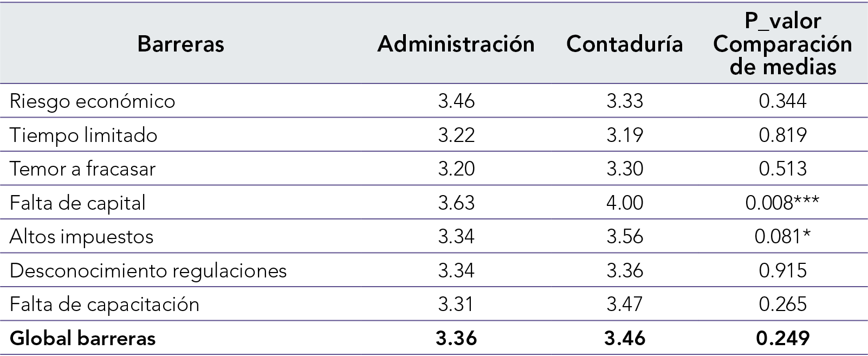Screen dimensions: 868x356
Task: Click the Global barreras row label
Action: (83, 338)
